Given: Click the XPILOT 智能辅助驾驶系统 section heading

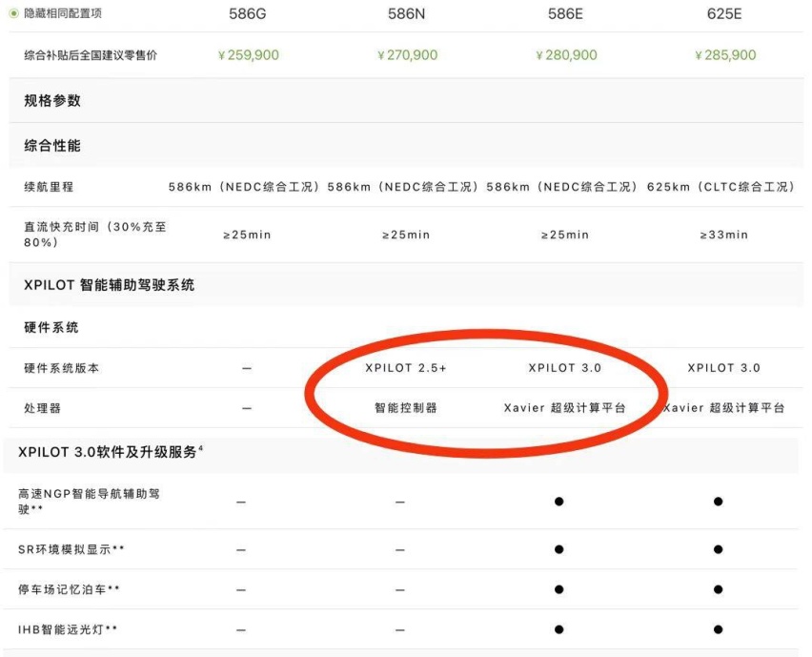Looking at the screenshot, I should [110, 285].
